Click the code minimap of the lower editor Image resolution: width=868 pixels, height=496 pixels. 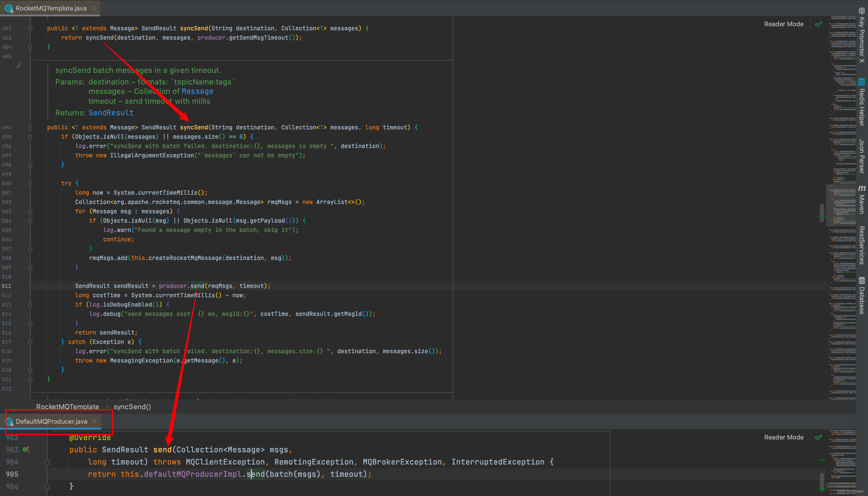pos(841,462)
